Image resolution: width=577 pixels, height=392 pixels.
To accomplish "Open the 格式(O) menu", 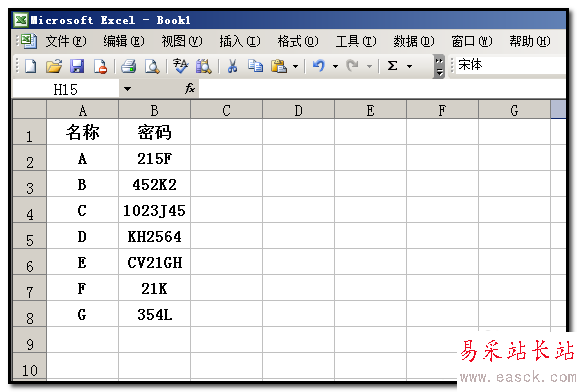I will [298, 41].
